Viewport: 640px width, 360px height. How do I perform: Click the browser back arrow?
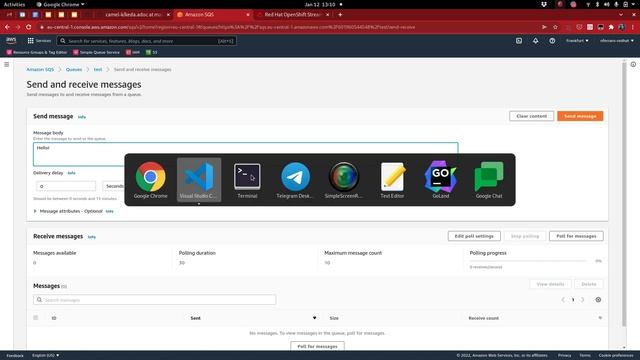(7, 27)
